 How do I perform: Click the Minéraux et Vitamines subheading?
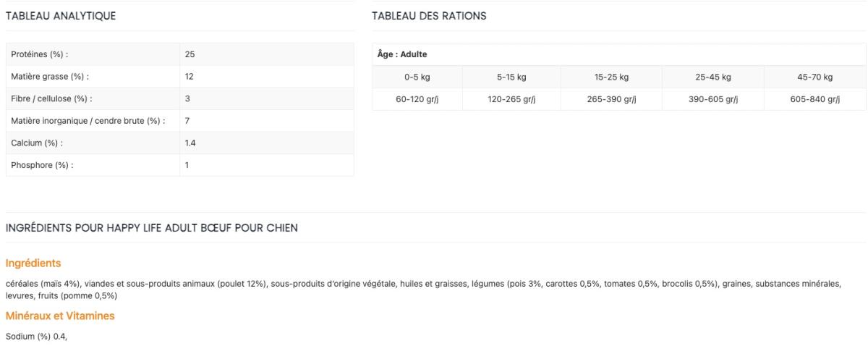coord(52,316)
